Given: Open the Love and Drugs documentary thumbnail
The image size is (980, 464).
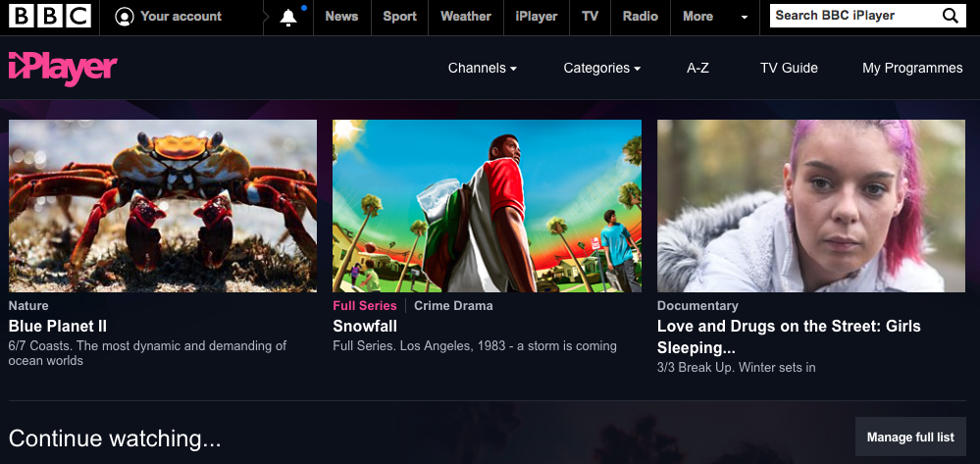Looking at the screenshot, I should click(x=811, y=206).
